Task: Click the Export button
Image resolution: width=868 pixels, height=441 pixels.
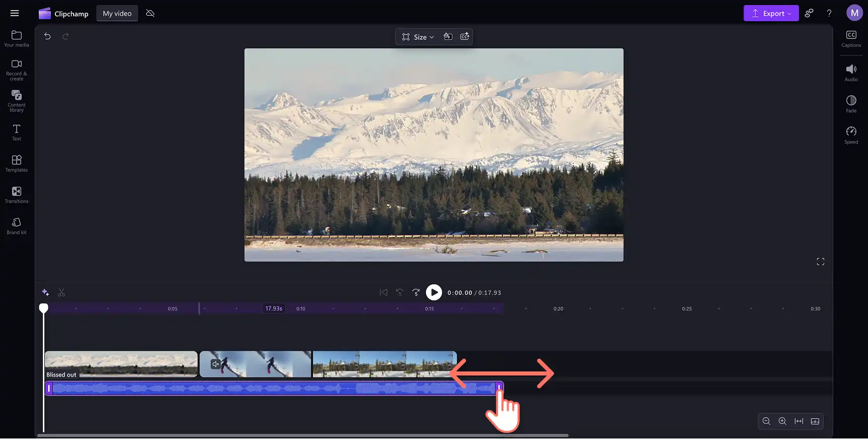Action: pos(771,14)
